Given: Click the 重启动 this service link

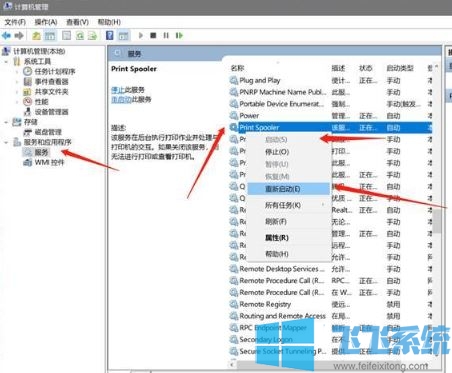Looking at the screenshot, I should point(121,99).
